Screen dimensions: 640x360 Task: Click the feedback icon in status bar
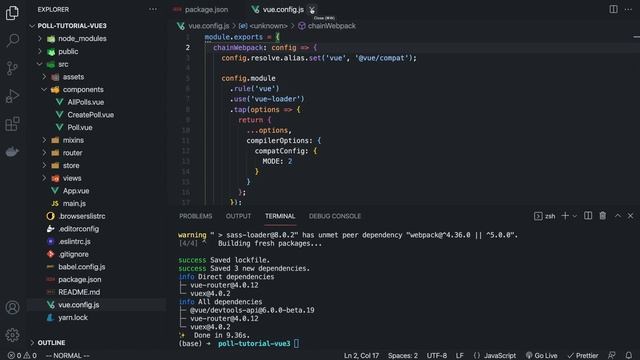611,356
